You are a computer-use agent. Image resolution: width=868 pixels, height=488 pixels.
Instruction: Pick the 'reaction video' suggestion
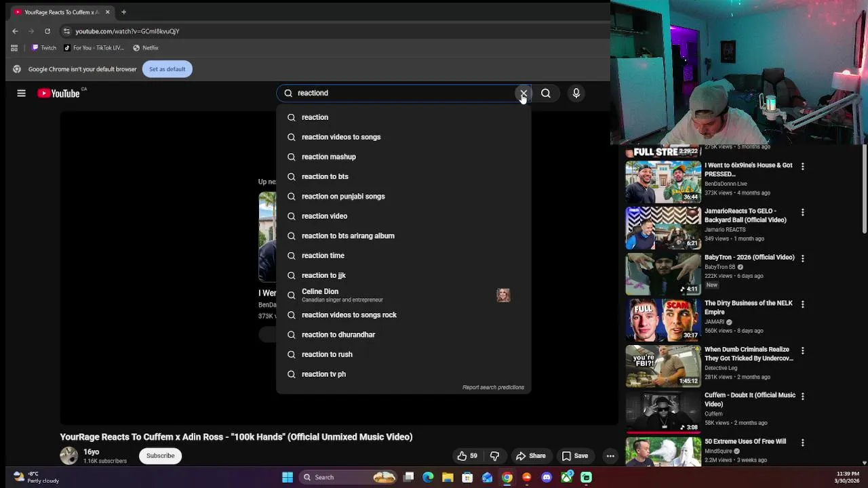403,216
